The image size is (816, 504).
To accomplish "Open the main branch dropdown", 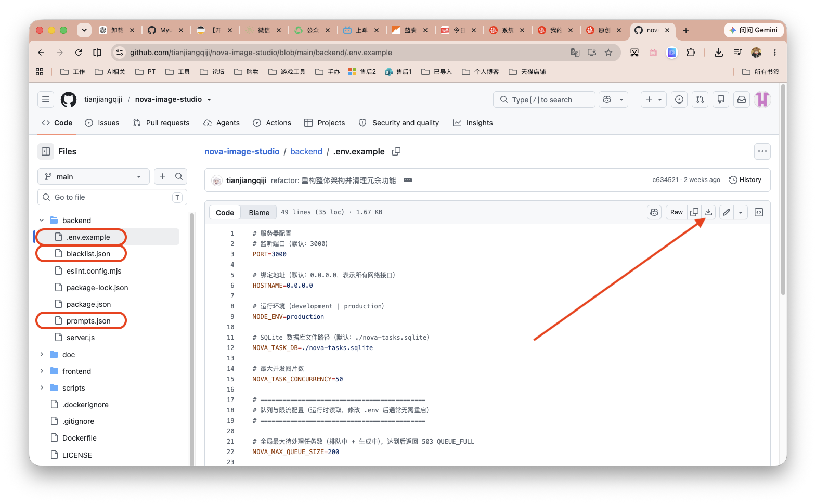I will 94,177.
